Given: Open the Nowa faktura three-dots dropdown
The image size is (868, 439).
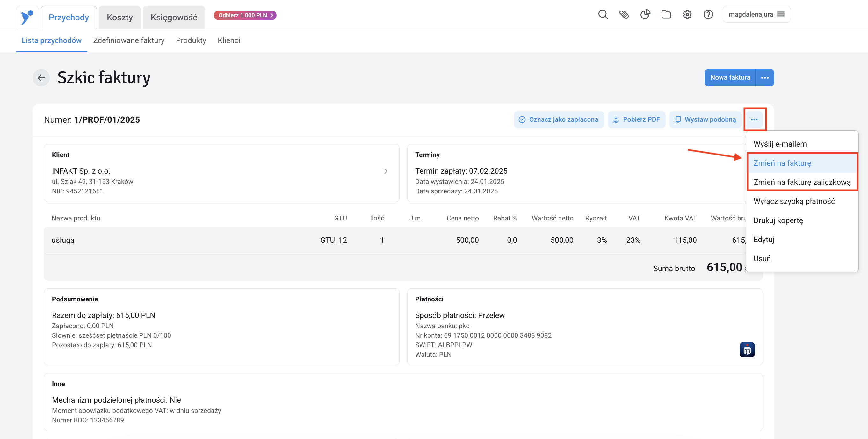Looking at the screenshot, I should click(x=764, y=78).
